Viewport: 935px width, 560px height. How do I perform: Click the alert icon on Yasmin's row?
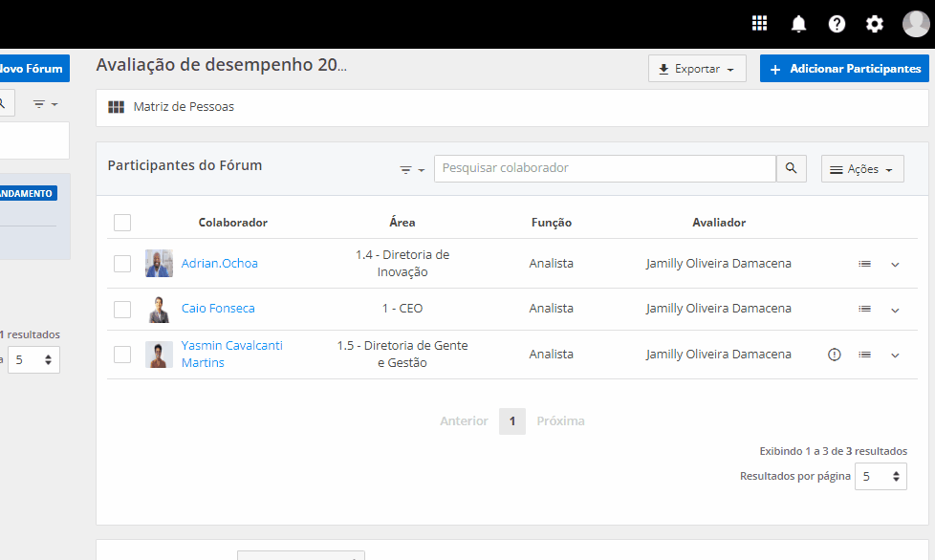pyautogui.click(x=835, y=355)
